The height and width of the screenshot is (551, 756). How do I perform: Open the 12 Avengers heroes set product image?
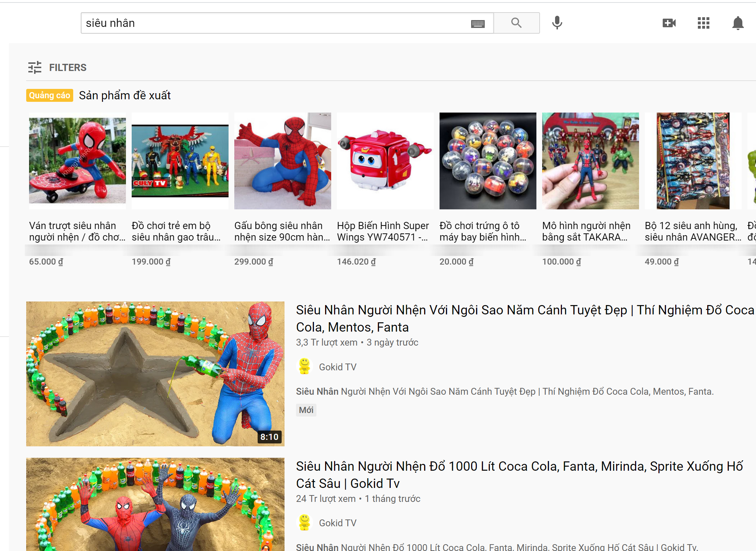pos(693,161)
